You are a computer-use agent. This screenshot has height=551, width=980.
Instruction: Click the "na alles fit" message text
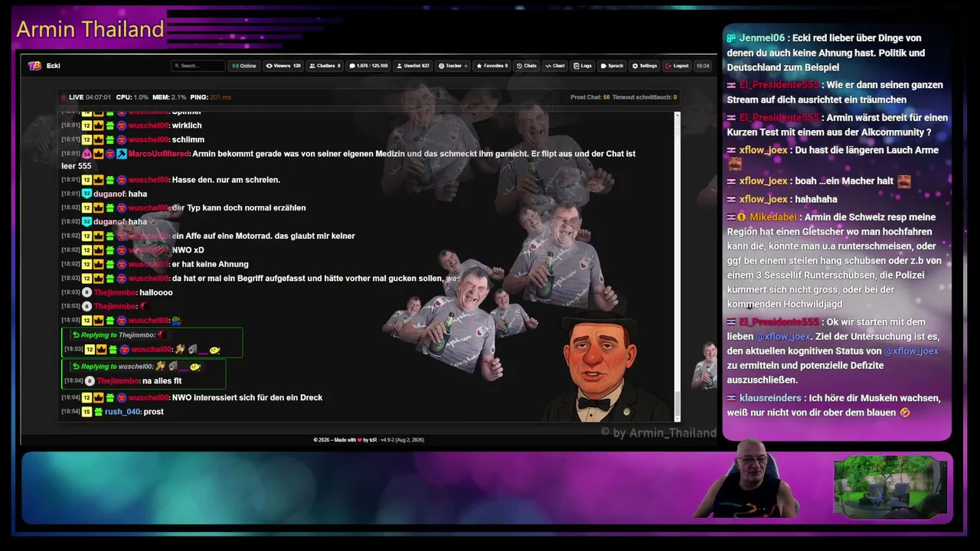click(x=162, y=381)
